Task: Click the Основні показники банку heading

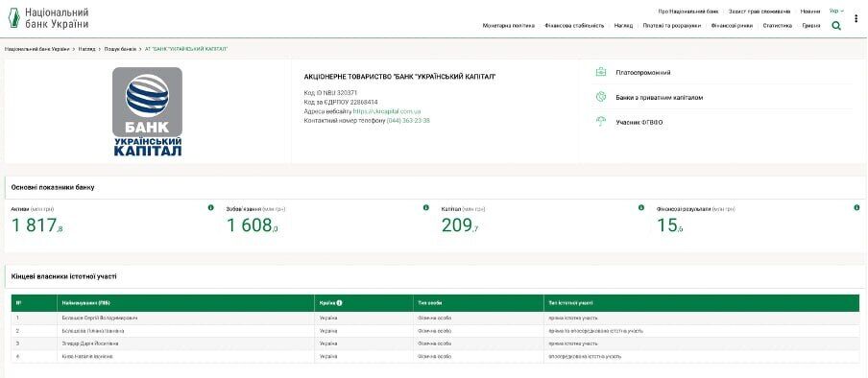Action: coord(53,187)
